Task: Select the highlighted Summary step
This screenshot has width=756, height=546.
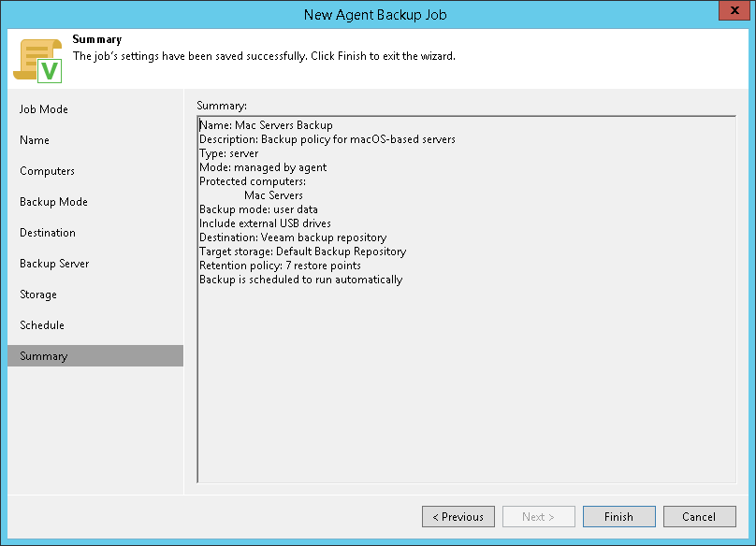Action: (x=95, y=355)
